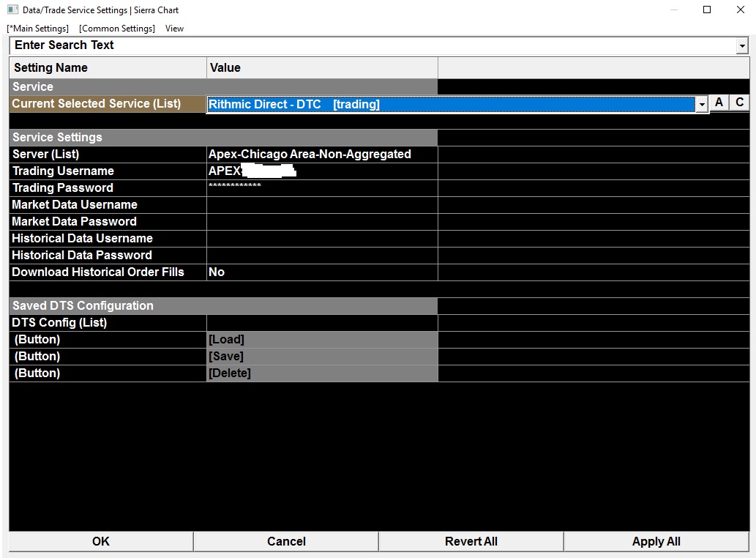Open the [*Main Settings] menu
Image resolution: width=756 pixels, height=558 pixels.
37,29
